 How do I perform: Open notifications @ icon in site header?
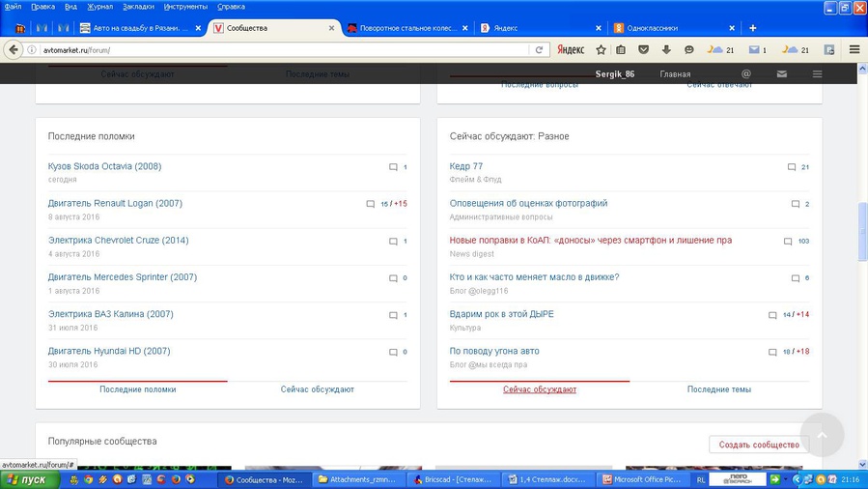pos(746,73)
